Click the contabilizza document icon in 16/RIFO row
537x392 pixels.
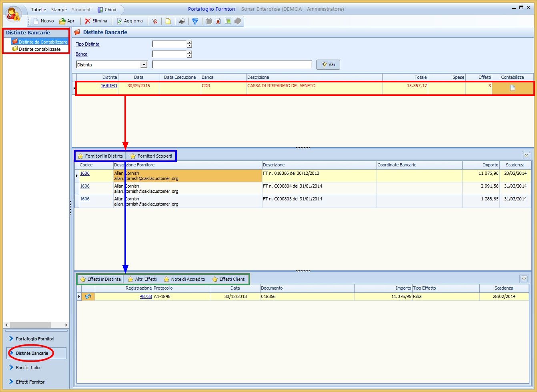[512, 88]
